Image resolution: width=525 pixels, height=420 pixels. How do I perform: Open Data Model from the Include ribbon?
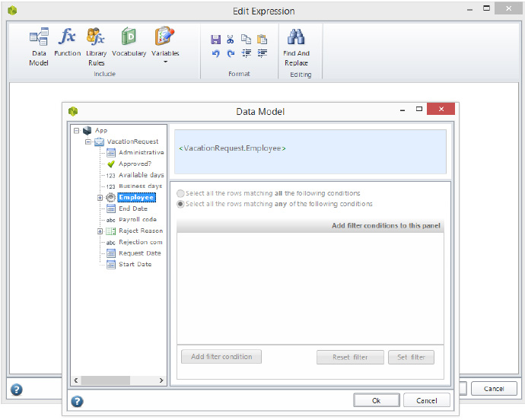click(39, 46)
